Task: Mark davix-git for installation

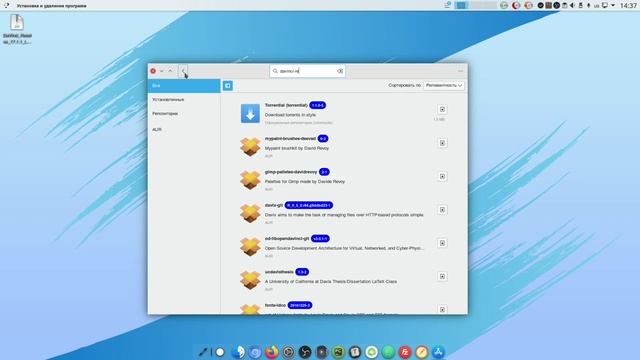Action: pos(442,210)
